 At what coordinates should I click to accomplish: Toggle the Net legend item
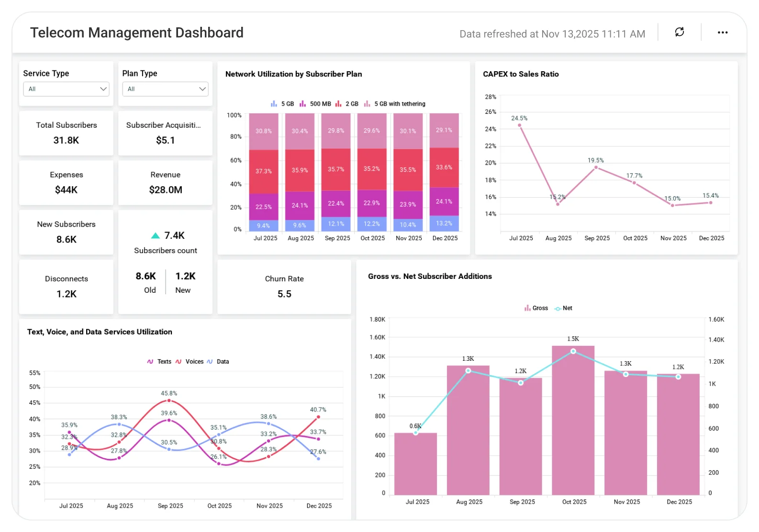563,308
